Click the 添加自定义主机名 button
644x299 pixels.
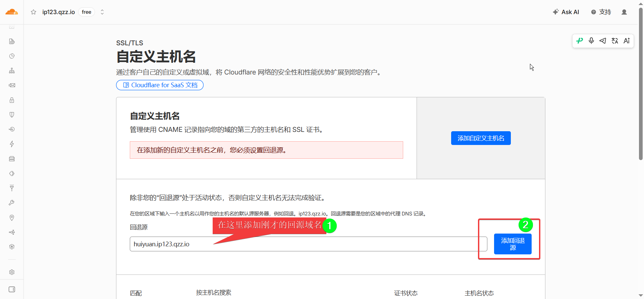pos(481,138)
